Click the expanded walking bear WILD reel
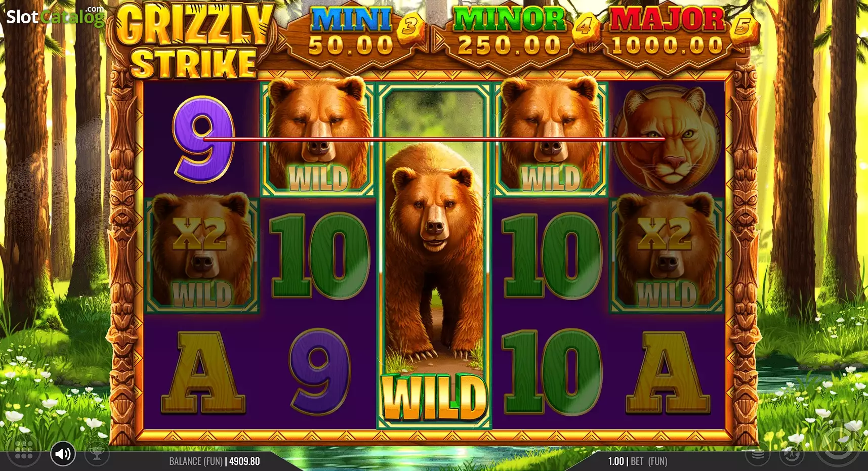Screen dimensions: 868x471 (434, 256)
